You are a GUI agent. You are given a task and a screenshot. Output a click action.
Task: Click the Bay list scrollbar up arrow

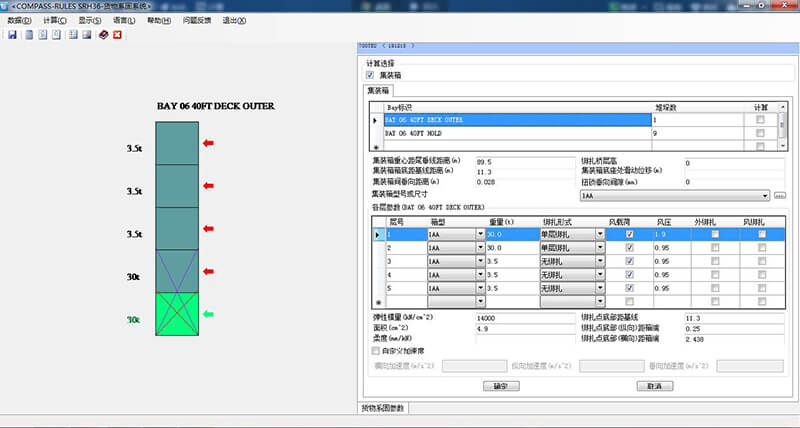coord(782,107)
